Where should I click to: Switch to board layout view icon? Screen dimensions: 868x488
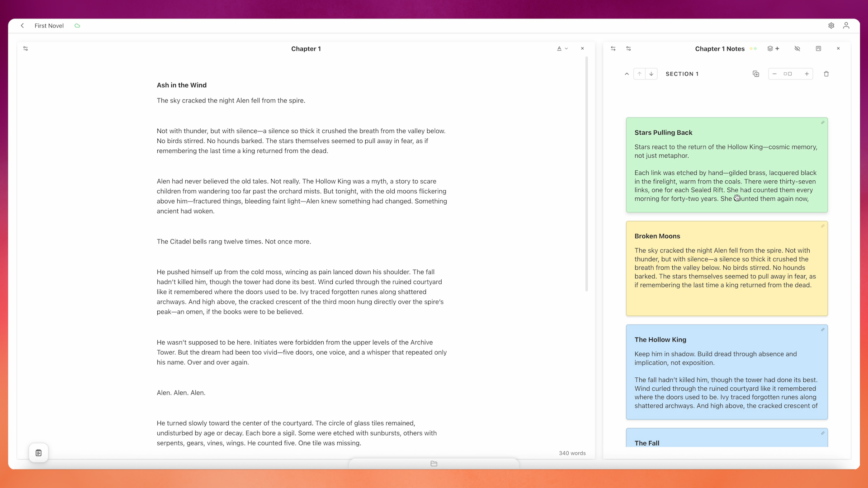coord(818,49)
